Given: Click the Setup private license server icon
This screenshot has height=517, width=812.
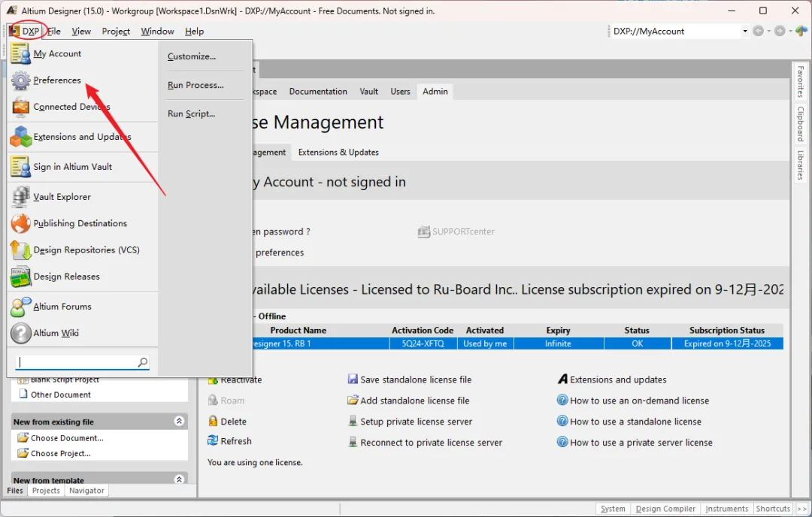Looking at the screenshot, I should [353, 421].
